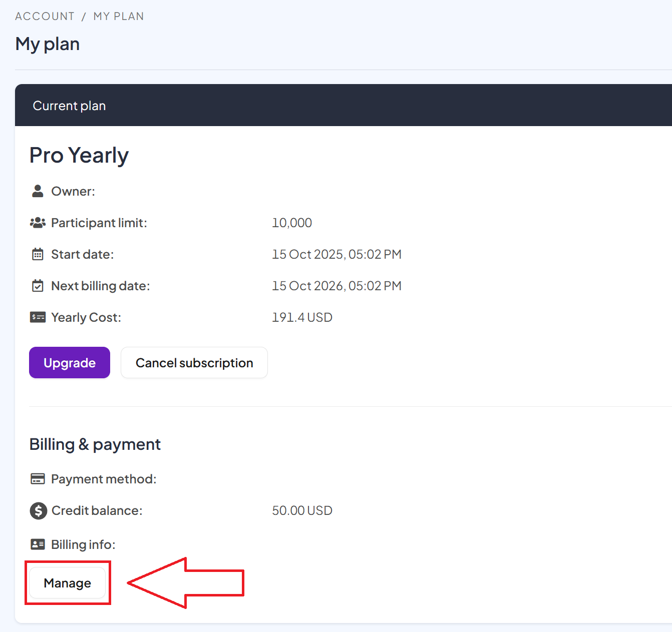Open Manage billing info button
The width and height of the screenshot is (672, 632).
click(68, 583)
